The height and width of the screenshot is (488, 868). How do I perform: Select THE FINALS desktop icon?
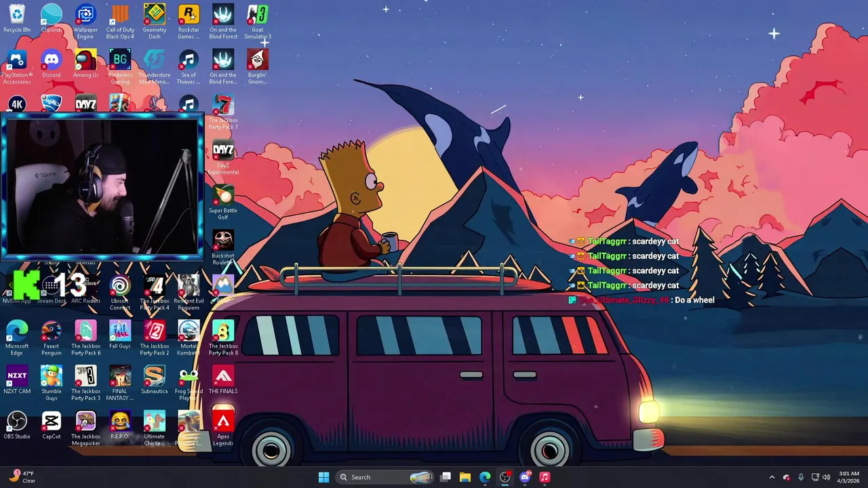pos(223,381)
